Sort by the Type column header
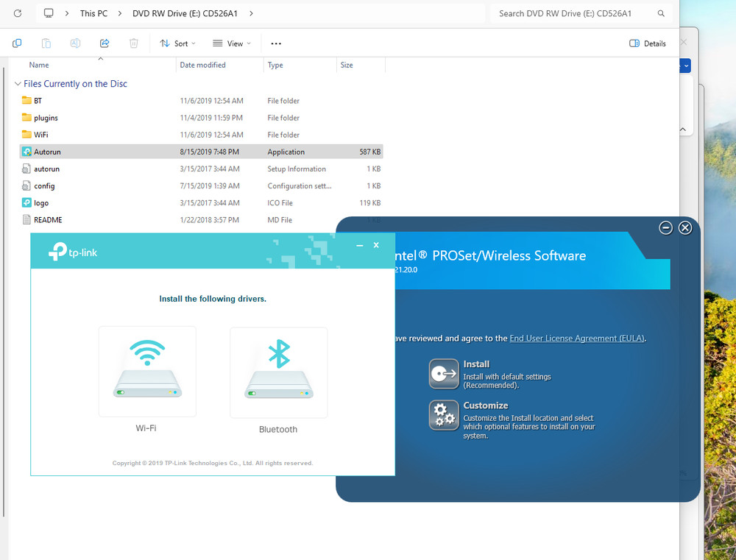Screen dimensions: 736x560 click(x=275, y=65)
